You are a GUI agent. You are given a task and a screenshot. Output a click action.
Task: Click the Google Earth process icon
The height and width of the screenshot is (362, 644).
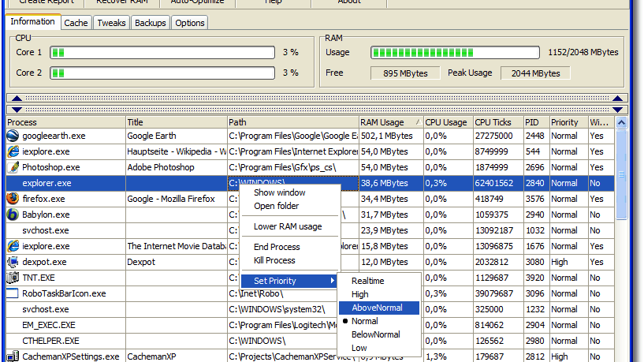coord(13,136)
